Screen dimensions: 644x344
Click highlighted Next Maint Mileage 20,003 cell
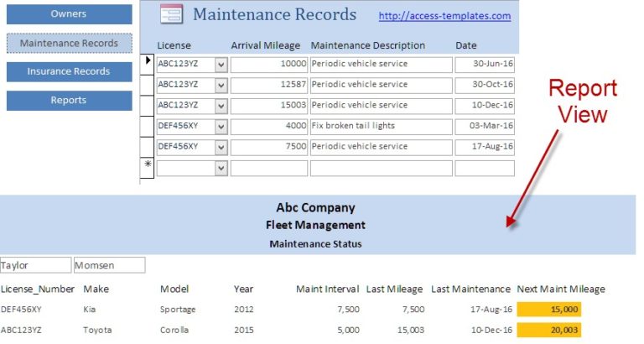[x=549, y=330]
